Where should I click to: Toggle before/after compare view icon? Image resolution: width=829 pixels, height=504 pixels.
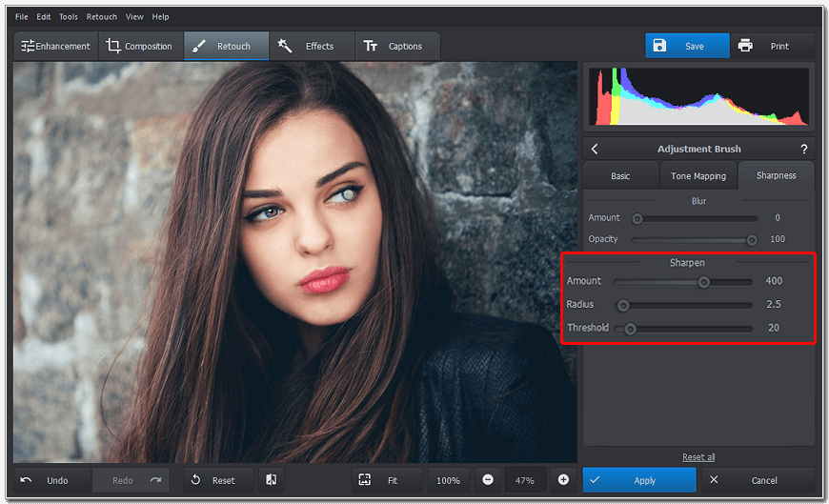point(272,479)
